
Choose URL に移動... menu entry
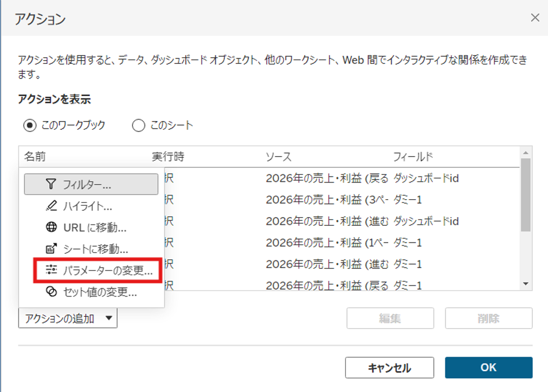point(91,228)
